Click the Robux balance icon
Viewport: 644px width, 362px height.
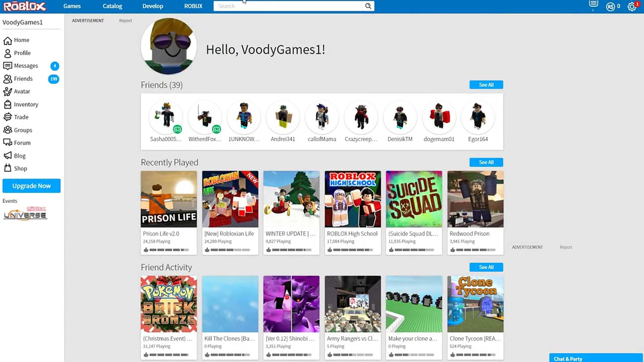tap(610, 6)
